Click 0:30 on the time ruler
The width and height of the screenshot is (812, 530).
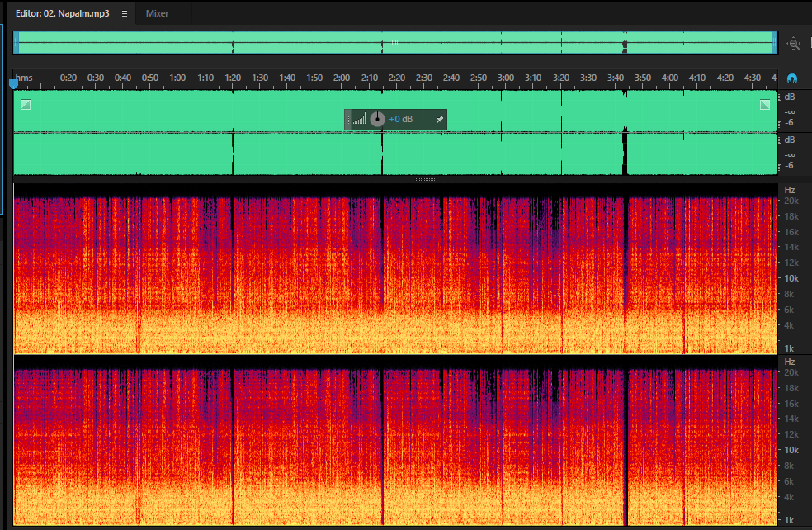tap(95, 78)
